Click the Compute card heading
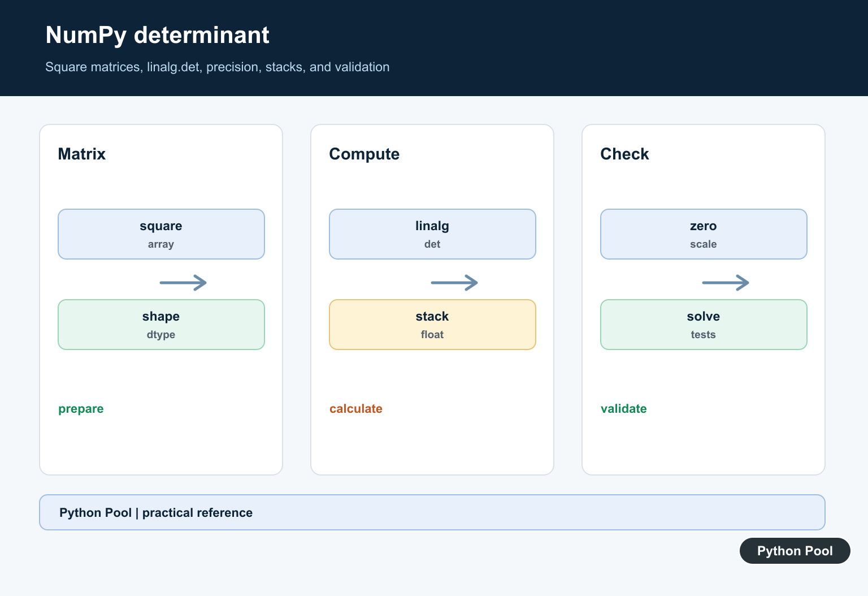Viewport: 868px width, 596px height. pos(364,154)
